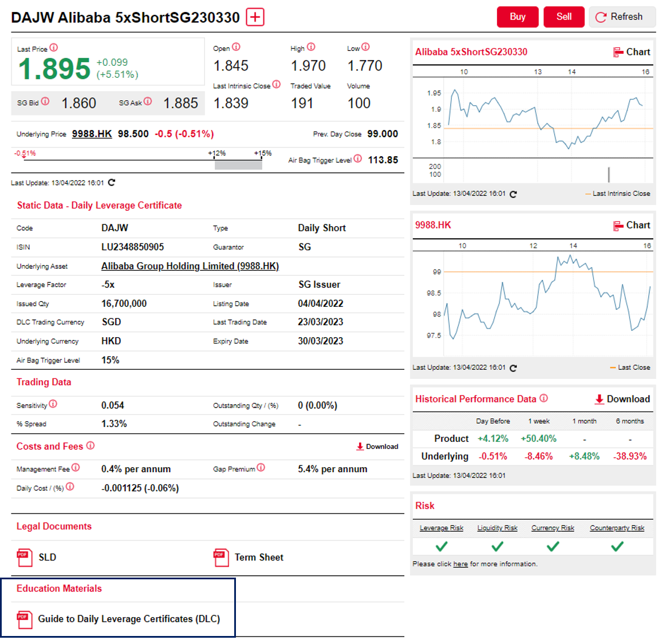
Task: Click the air bag trigger range bar
Action: tap(238, 165)
